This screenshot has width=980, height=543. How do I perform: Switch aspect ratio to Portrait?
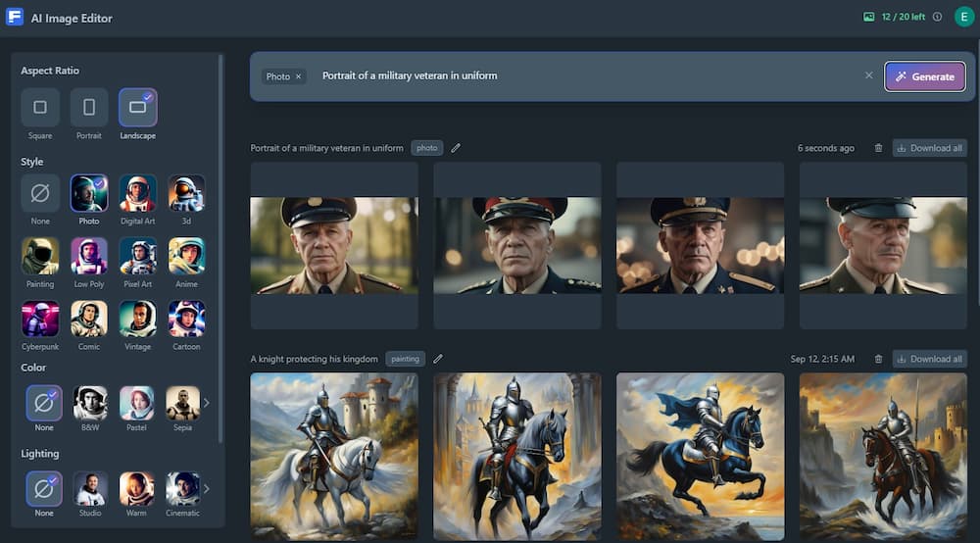click(89, 108)
